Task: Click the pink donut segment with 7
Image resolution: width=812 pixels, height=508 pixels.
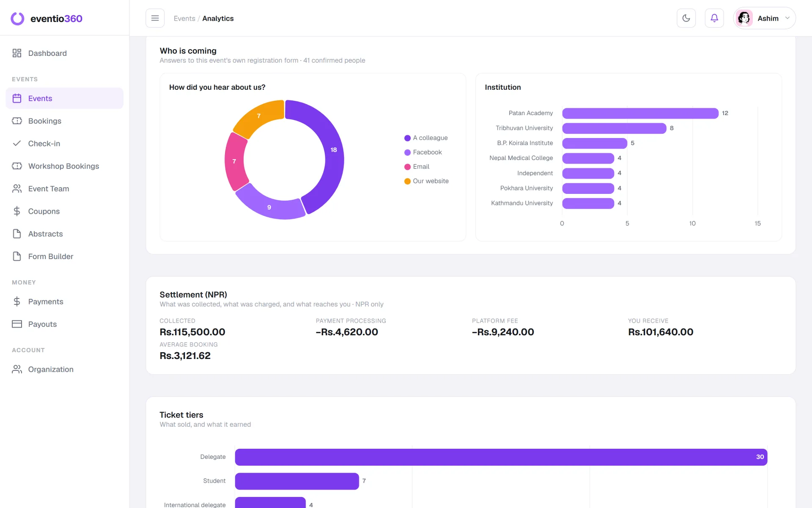Action: tap(234, 161)
